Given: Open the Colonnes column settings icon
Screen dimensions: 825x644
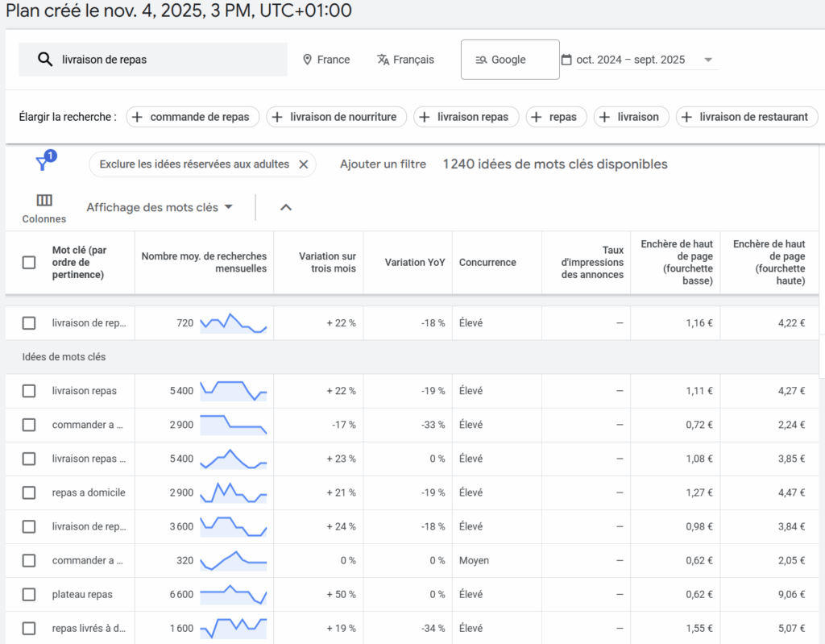Looking at the screenshot, I should 44,201.
